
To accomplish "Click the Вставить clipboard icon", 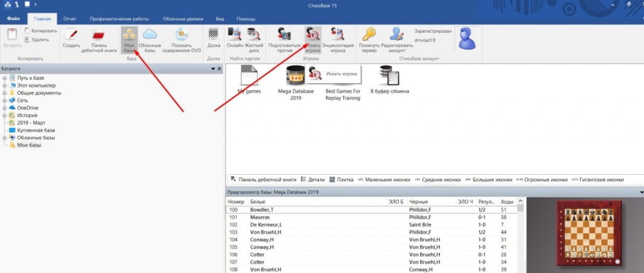I will [x=13, y=35].
